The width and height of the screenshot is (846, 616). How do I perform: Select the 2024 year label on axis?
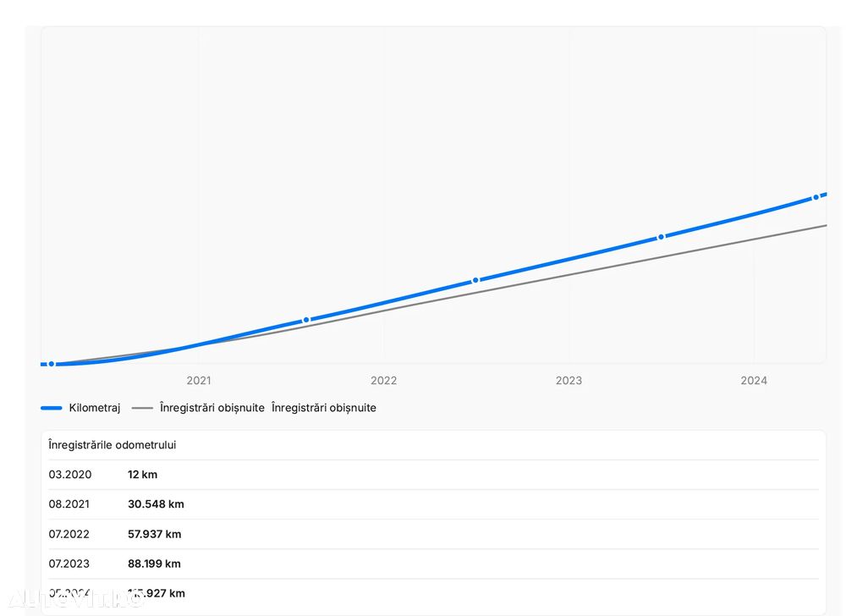[754, 381]
